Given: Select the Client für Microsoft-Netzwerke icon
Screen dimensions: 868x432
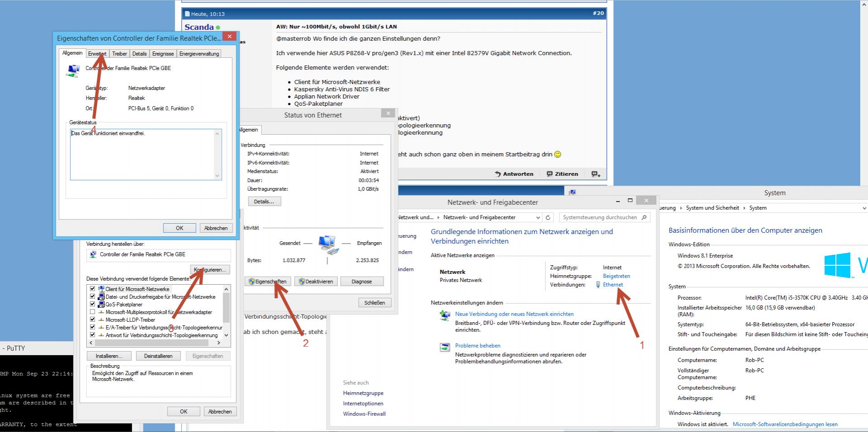Looking at the screenshot, I should [101, 289].
